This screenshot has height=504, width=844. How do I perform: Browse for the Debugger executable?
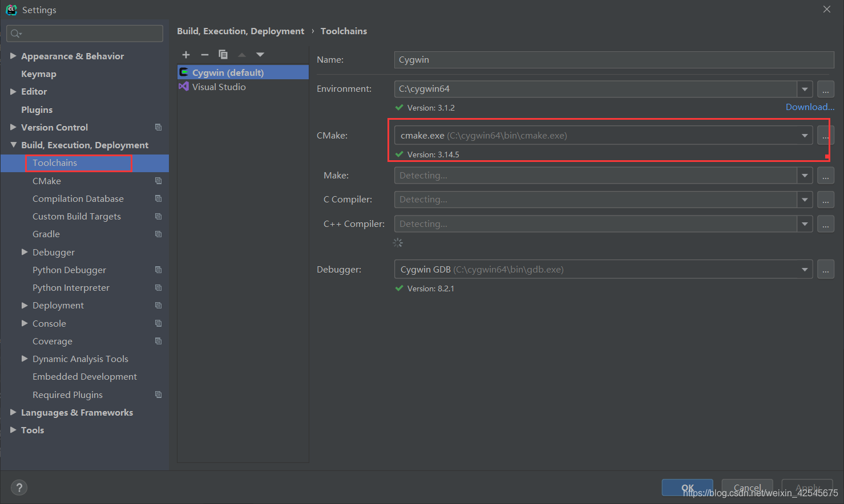click(825, 269)
